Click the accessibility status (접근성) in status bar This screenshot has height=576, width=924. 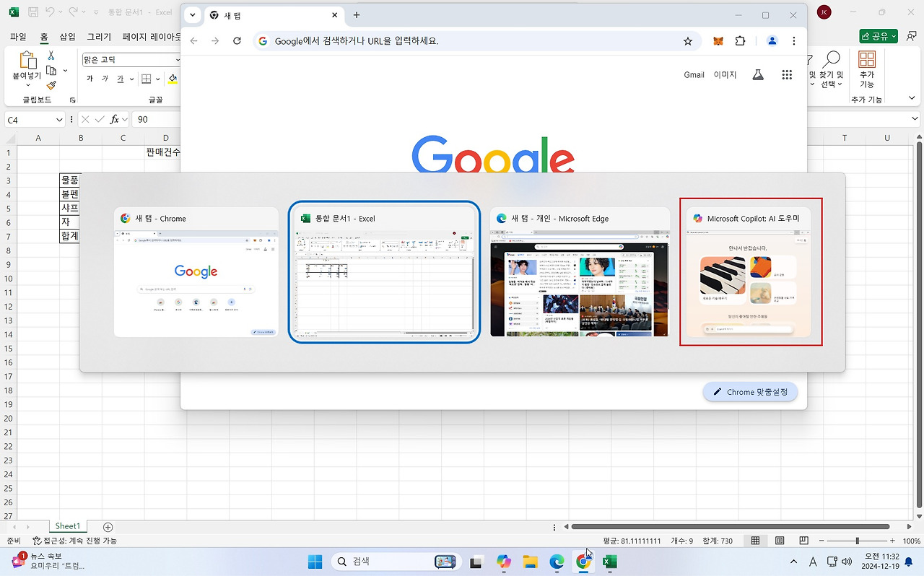pyautogui.click(x=74, y=541)
